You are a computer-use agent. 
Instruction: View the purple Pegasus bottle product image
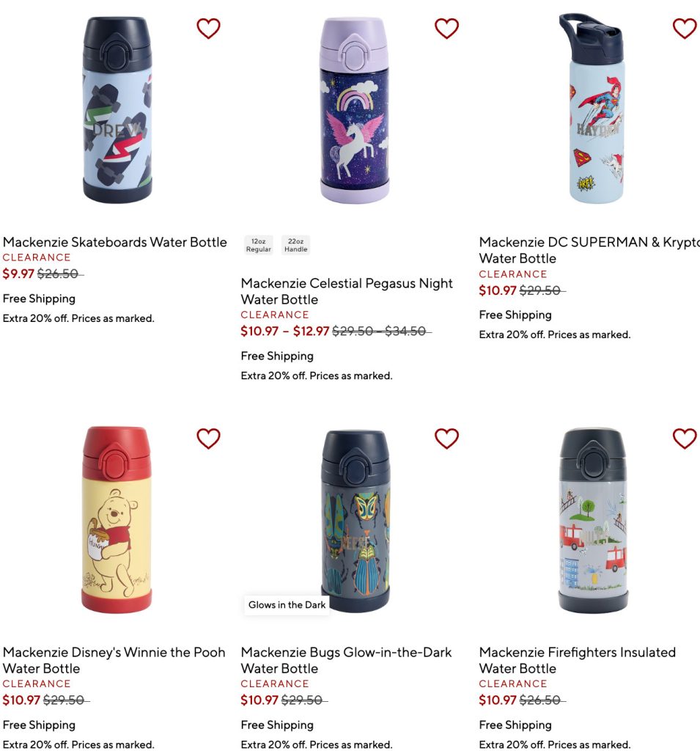click(x=355, y=110)
